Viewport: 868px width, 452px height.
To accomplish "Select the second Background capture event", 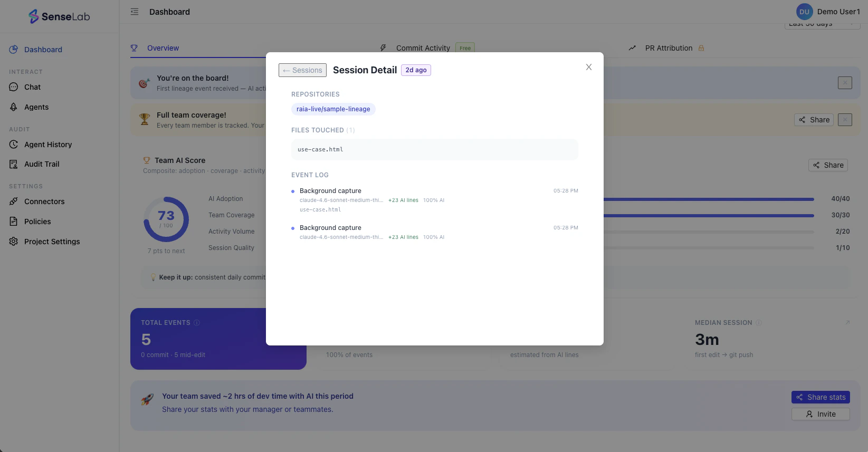I will (x=435, y=232).
